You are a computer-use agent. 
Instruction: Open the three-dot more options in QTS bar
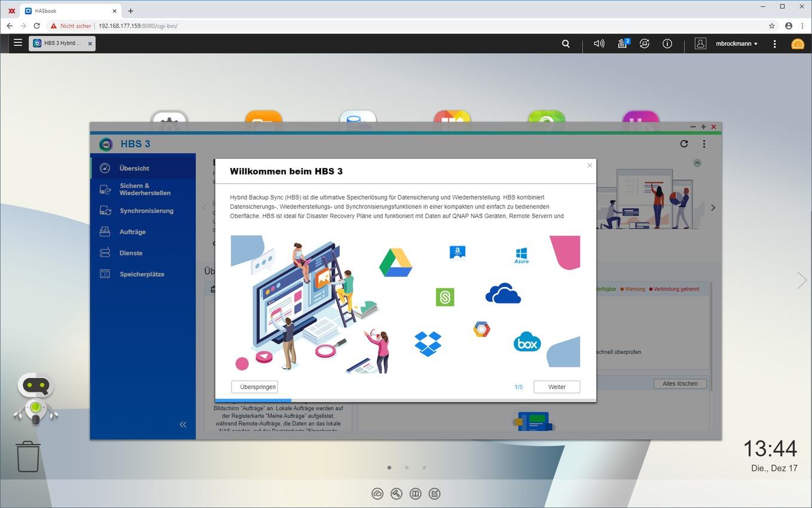click(x=774, y=44)
